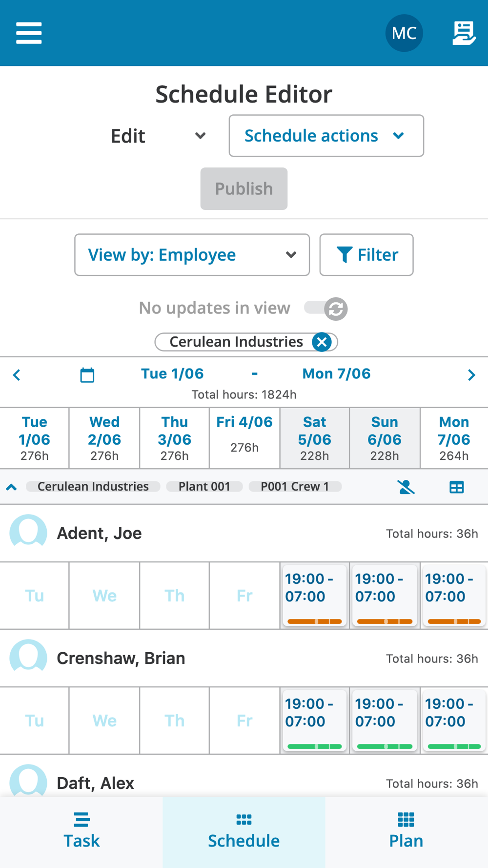Screen dimensions: 488x868
Task: Remove the Cerulean Industries filter chip
Action: click(x=322, y=342)
